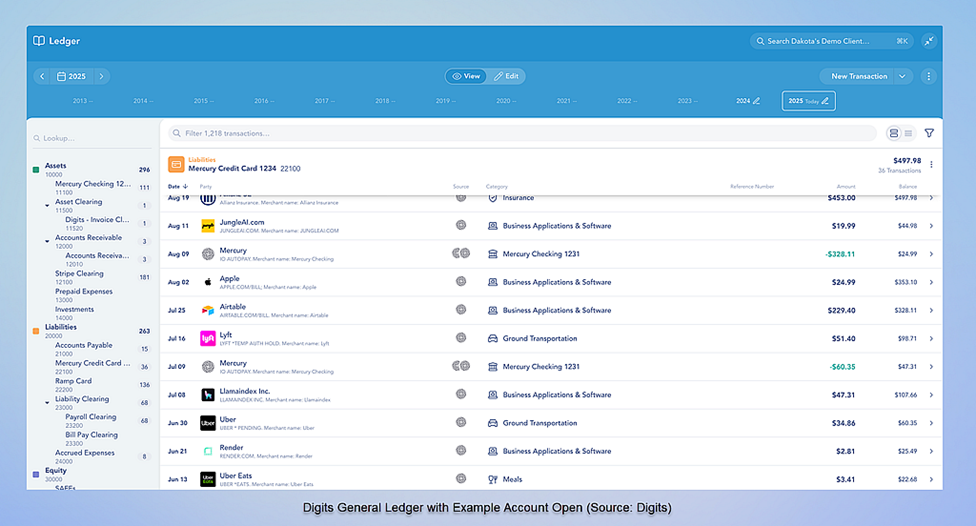Click the orange Mercury Credit Card account icon
The image size is (976, 526).
[x=176, y=164]
